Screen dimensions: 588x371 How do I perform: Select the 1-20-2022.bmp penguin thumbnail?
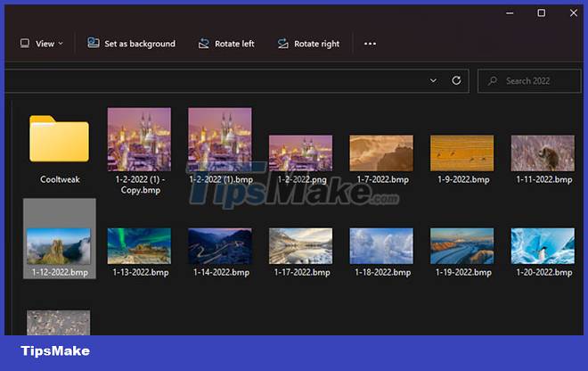coord(543,246)
